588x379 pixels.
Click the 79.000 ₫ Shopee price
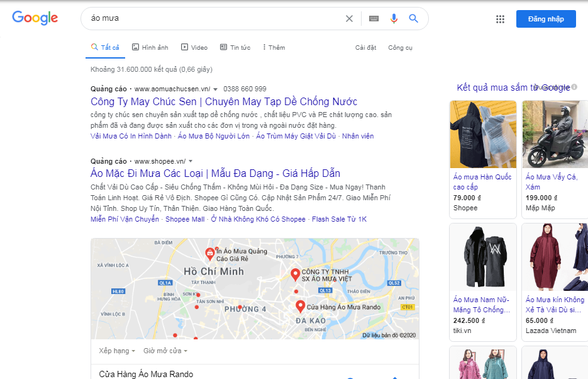click(x=467, y=198)
